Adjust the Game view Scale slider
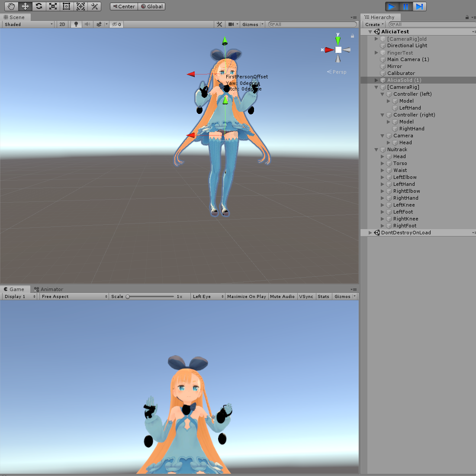Screen dimensions: 476x476 [x=150, y=297]
